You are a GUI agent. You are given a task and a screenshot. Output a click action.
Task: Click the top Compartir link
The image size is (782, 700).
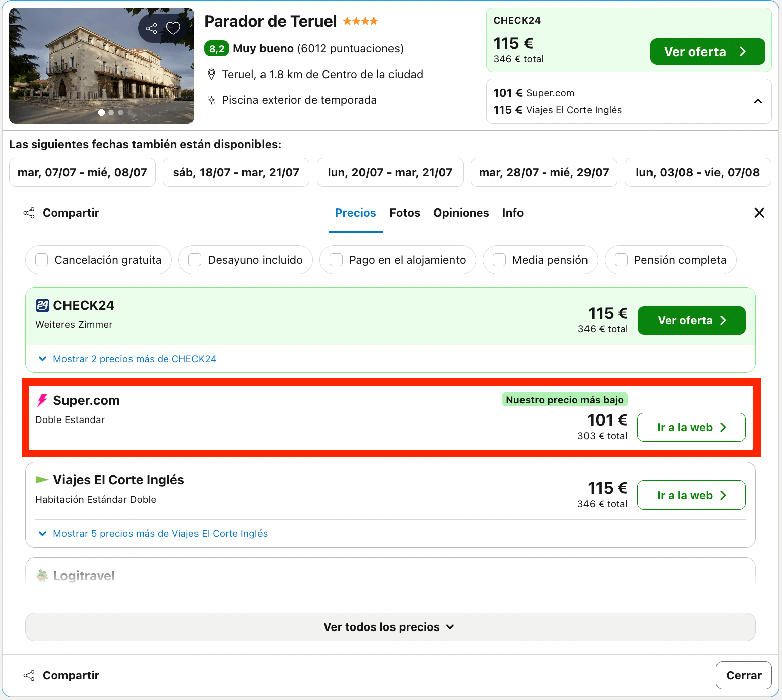(x=71, y=213)
